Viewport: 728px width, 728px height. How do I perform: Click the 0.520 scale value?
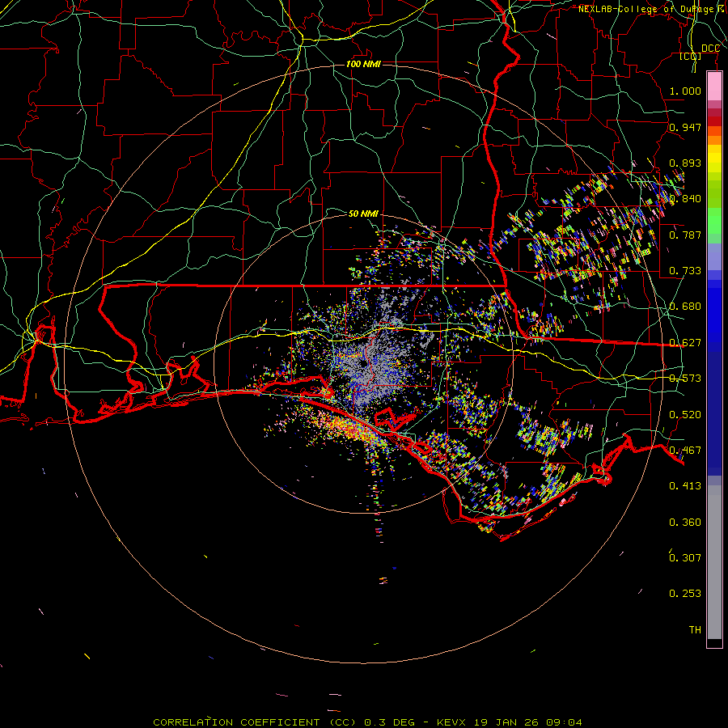685,415
